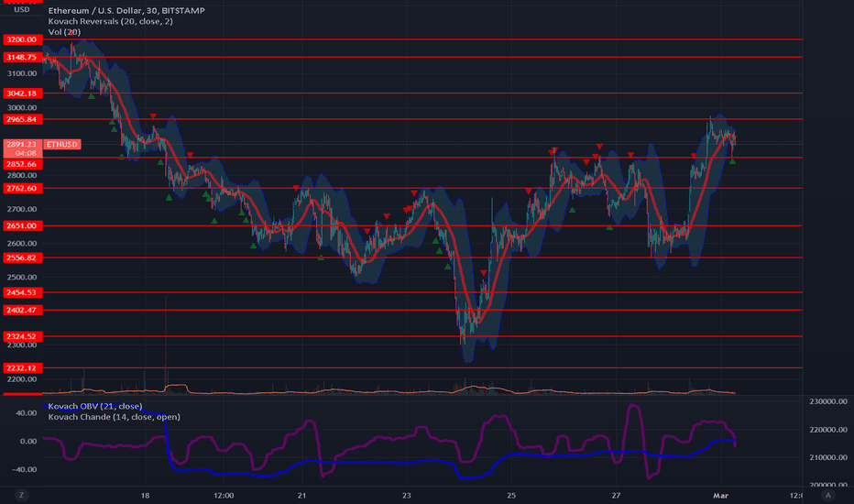Image resolution: width=854 pixels, height=504 pixels.
Task: Click the 25 date on time axis
Action: 511,495
